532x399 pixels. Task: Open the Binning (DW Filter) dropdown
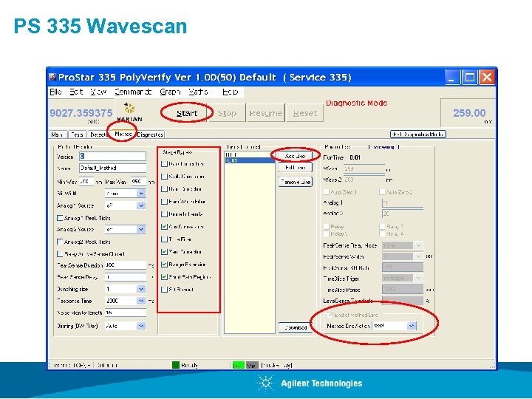coord(141,326)
